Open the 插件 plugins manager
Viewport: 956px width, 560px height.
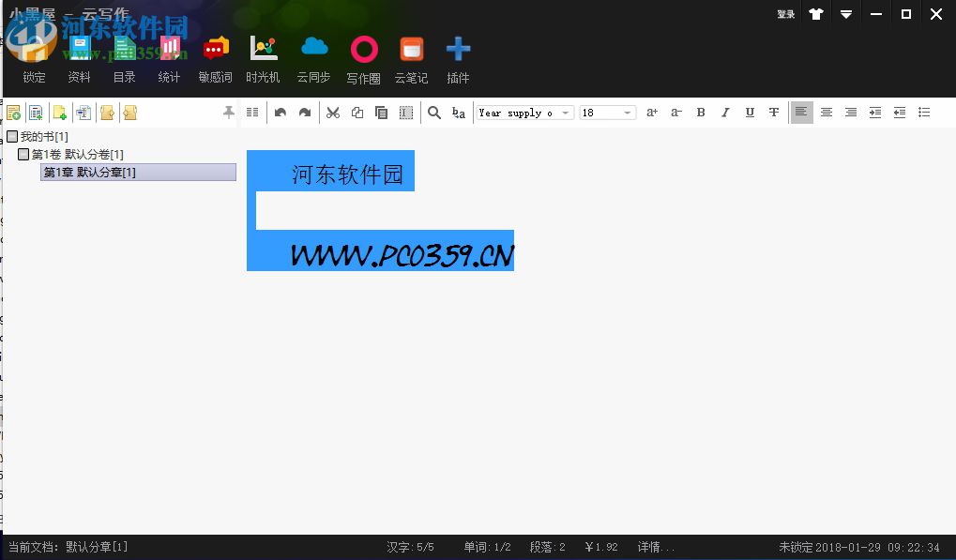457,56
